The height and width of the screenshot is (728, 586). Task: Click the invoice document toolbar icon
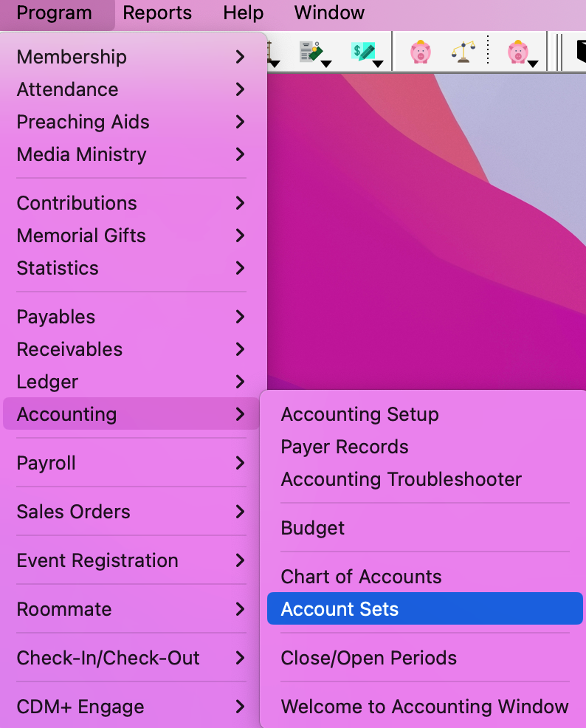[x=308, y=52]
